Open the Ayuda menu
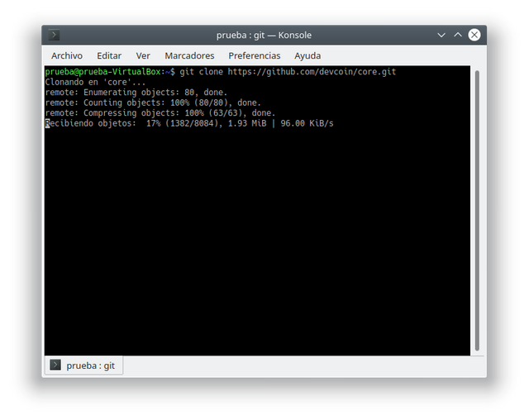 pos(307,55)
